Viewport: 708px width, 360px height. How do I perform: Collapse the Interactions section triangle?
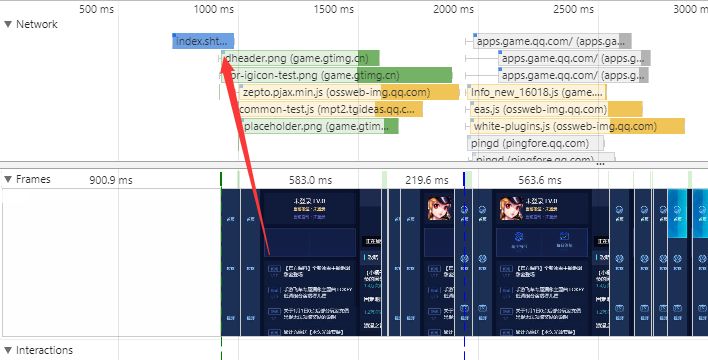(x=8, y=350)
